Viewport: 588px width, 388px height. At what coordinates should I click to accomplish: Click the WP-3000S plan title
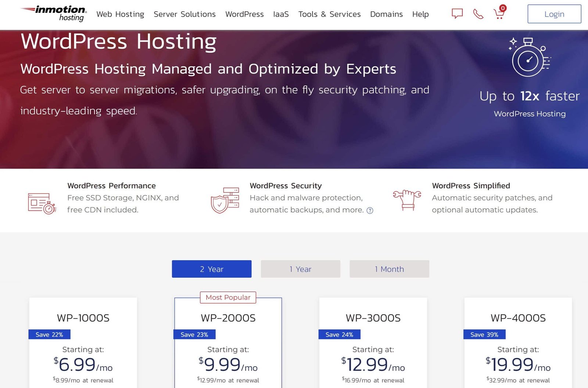373,318
